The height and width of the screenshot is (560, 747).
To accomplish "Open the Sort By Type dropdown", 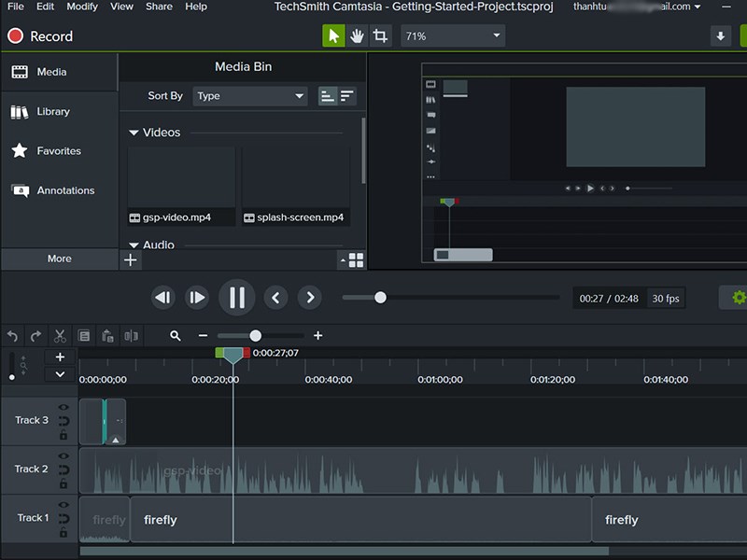I will (x=247, y=96).
